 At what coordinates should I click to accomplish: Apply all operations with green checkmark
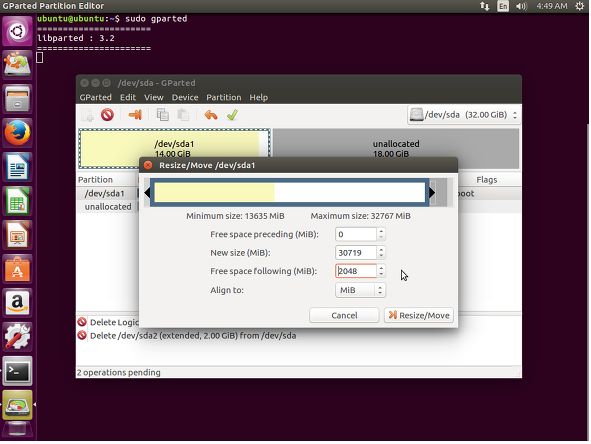tap(232, 115)
